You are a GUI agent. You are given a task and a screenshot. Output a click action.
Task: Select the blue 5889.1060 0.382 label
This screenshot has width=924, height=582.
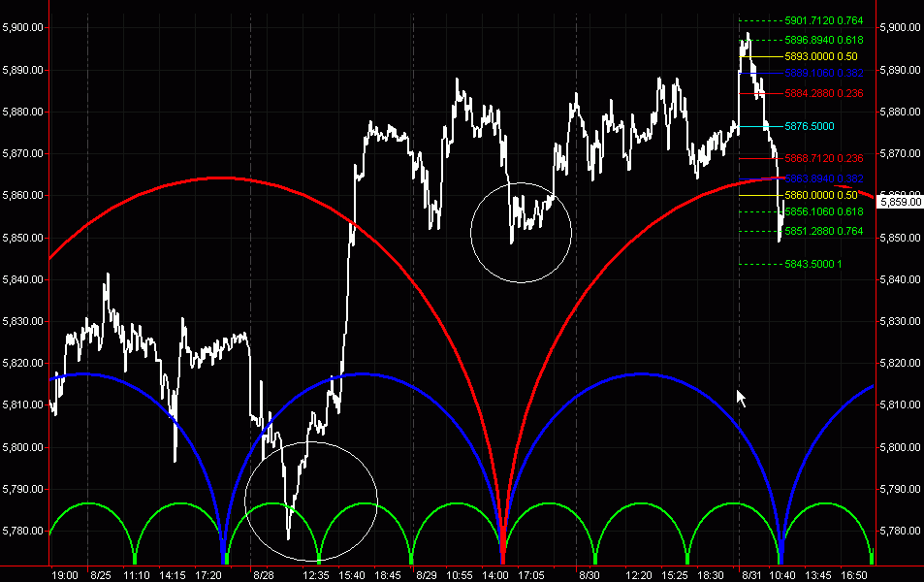coord(824,73)
